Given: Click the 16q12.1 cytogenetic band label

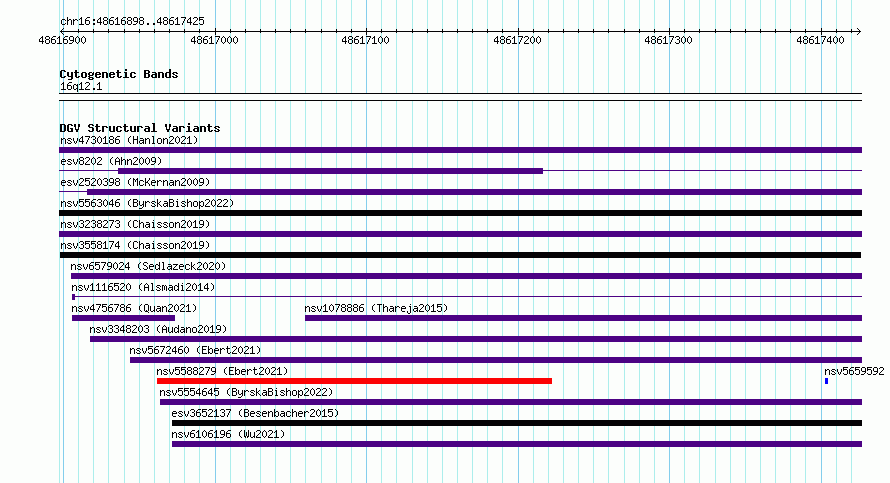Looking at the screenshot, I should pyautogui.click(x=81, y=86).
